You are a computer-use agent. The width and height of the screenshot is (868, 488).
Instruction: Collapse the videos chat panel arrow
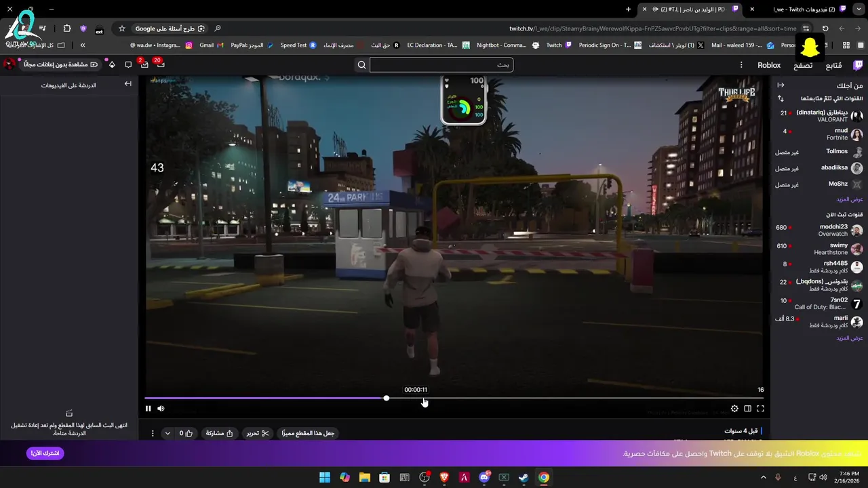coord(127,84)
